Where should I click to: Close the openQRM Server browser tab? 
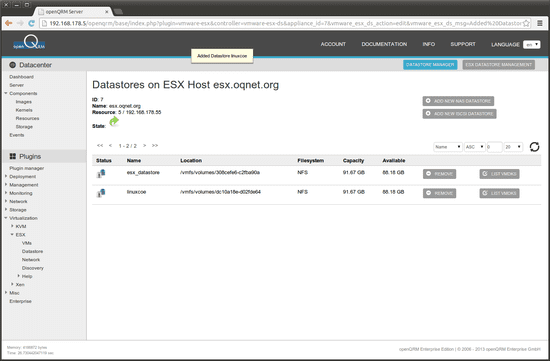(107, 12)
